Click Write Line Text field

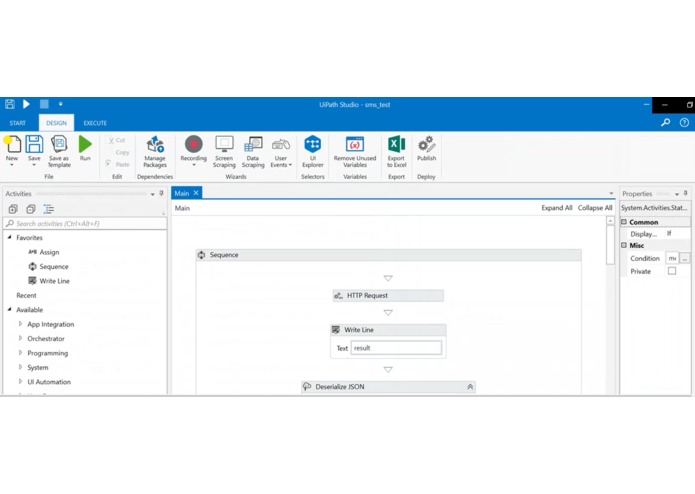[396, 348]
